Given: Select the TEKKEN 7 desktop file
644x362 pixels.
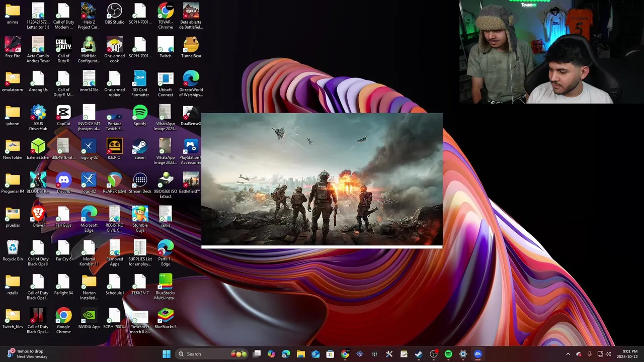Looking at the screenshot, I should coord(140,285).
